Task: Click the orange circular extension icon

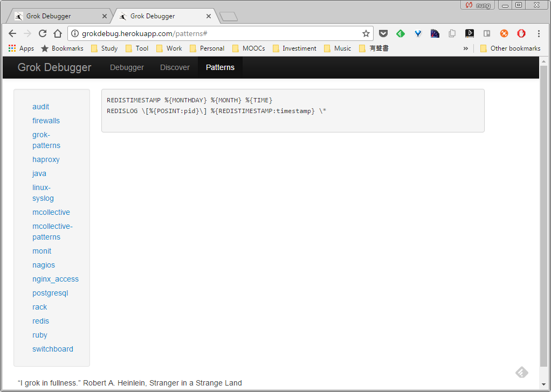Action: (x=504, y=34)
